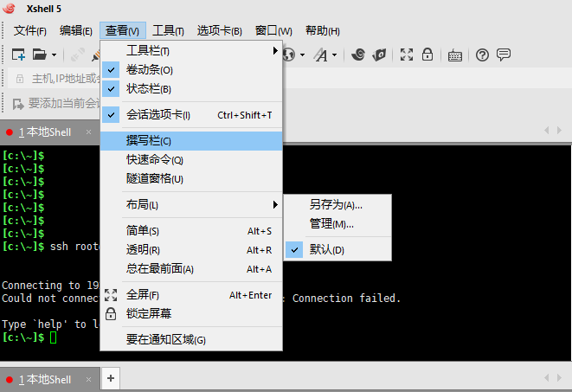Click the new session toolbar icon
The height and width of the screenshot is (392, 572).
(x=18, y=55)
